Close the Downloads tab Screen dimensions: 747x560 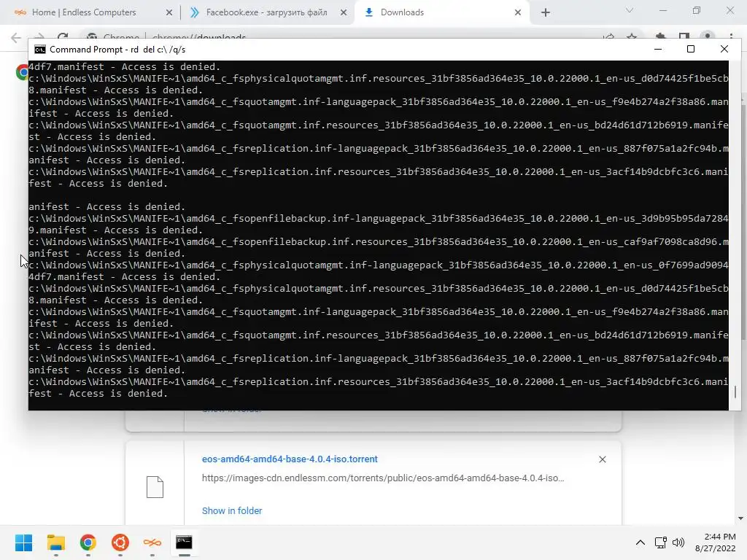pyautogui.click(x=518, y=13)
